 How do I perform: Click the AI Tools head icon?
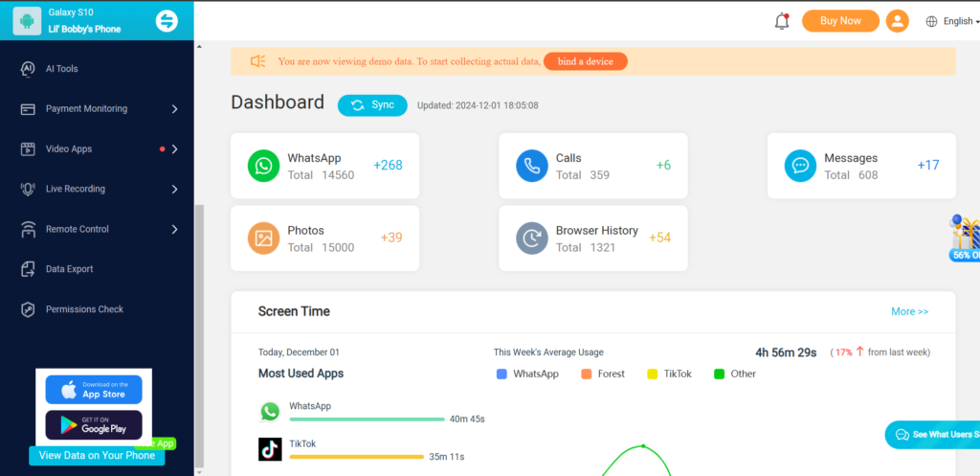[28, 69]
